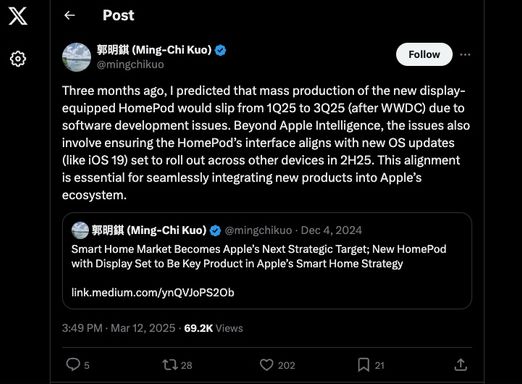Open the reply comment icon
The width and height of the screenshot is (522, 384).
point(73,365)
